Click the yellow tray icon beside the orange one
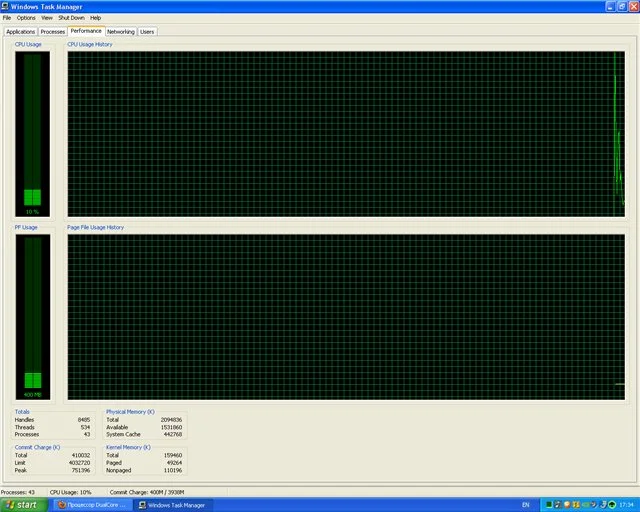Image resolution: width=640 pixels, height=512 pixels. (x=576, y=505)
